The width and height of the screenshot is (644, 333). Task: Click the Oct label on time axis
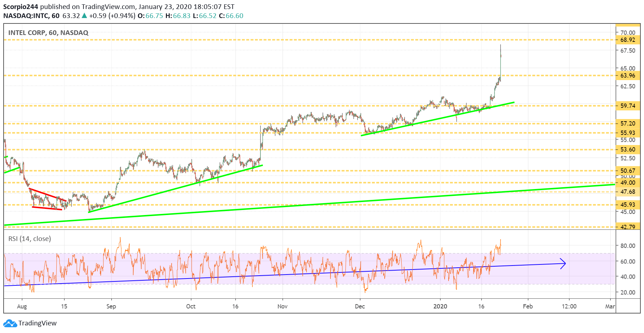click(x=191, y=306)
